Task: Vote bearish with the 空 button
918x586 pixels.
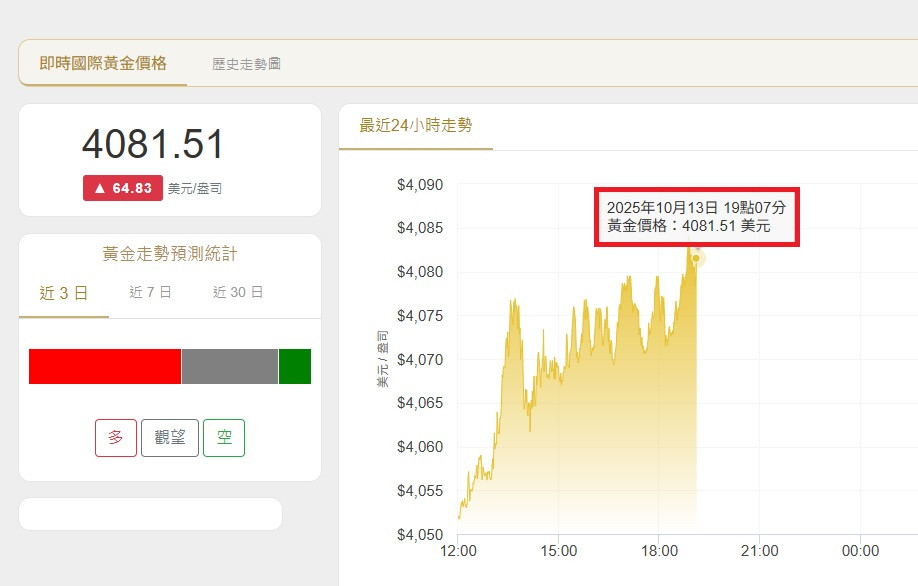Action: coord(224,438)
